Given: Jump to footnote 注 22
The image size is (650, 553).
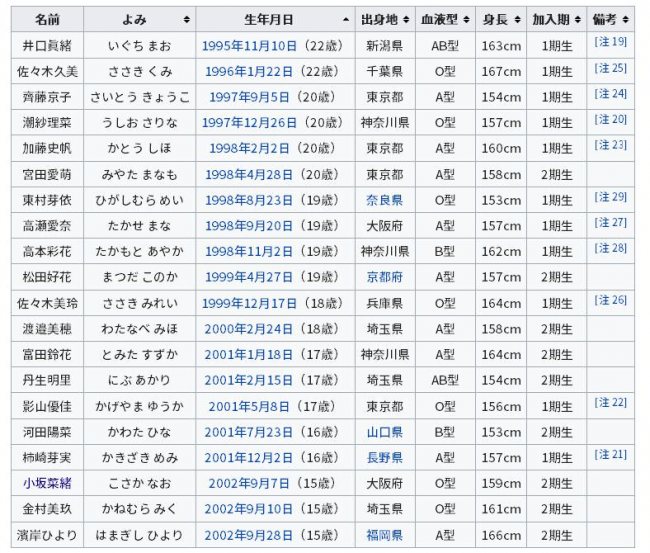Looking at the screenshot, I should [x=611, y=403].
